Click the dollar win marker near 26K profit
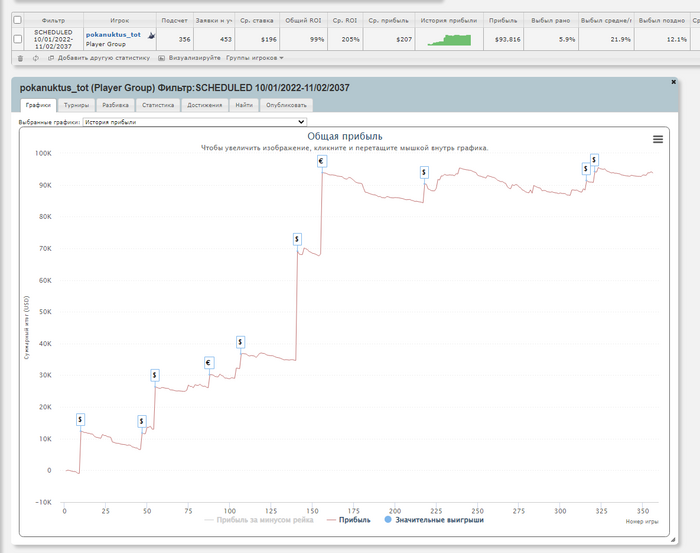The height and width of the screenshot is (553, 700). [x=154, y=375]
